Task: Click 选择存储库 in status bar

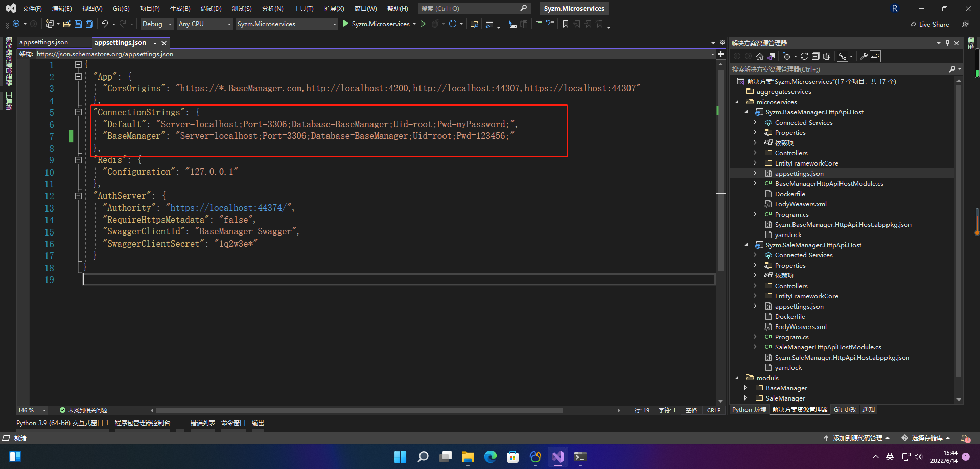Action: 926,438
